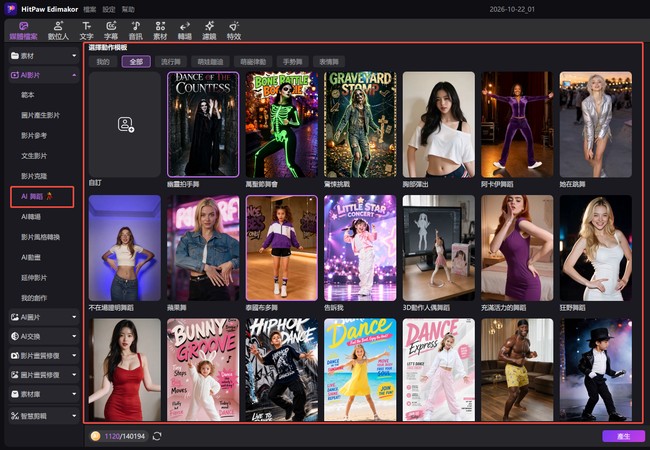
Task: Open AI動畫 in the sidebar
Action: click(x=31, y=257)
